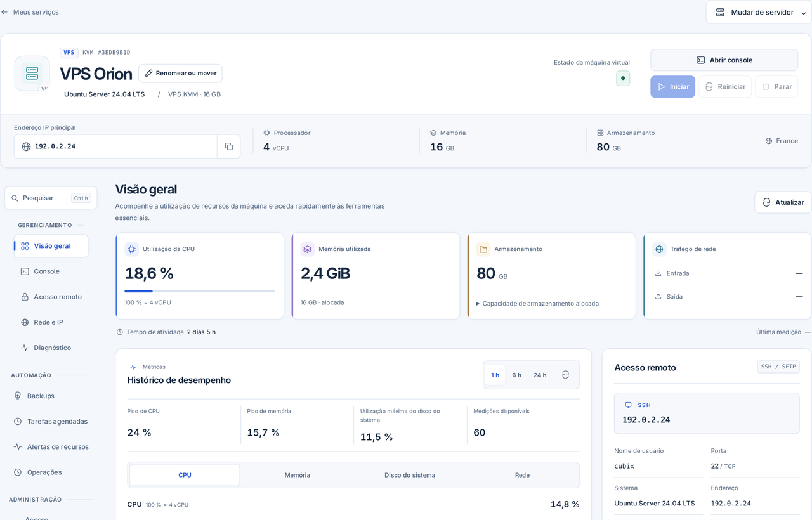Click the clock icon beside Tempo de atividade
The width and height of the screenshot is (812, 520).
[120, 332]
